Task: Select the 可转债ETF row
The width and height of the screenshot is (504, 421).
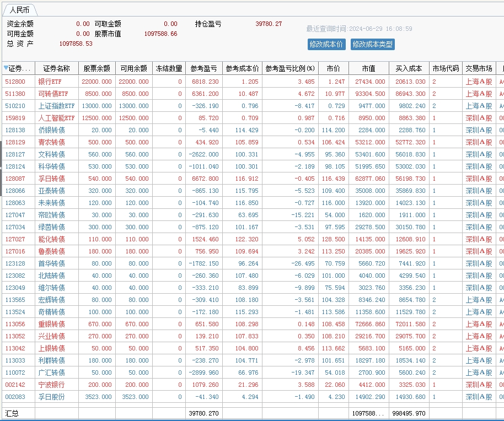Action: 52,94
